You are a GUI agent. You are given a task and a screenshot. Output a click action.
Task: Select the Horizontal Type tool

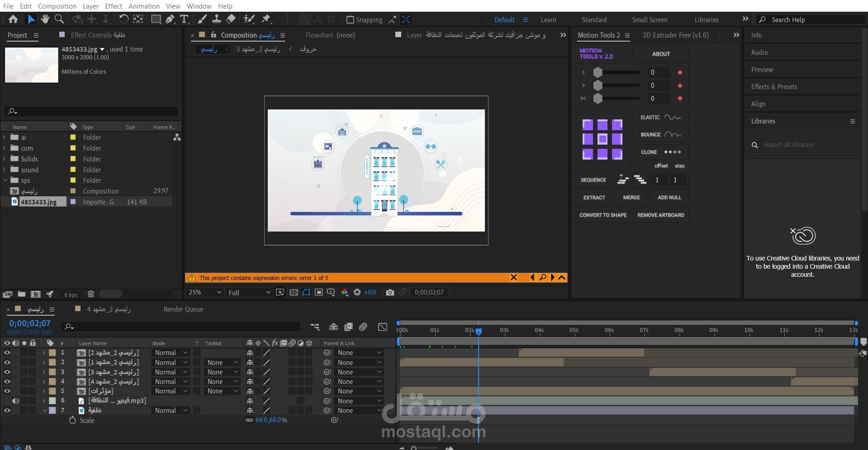coord(184,19)
